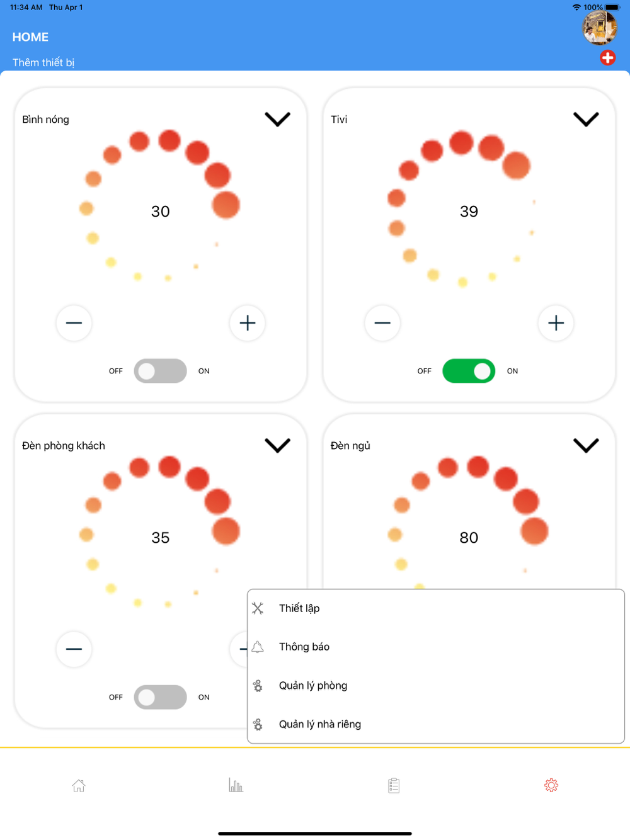The image size is (630, 840).
Task: Open the clipboard list tab icon
Action: (x=394, y=785)
